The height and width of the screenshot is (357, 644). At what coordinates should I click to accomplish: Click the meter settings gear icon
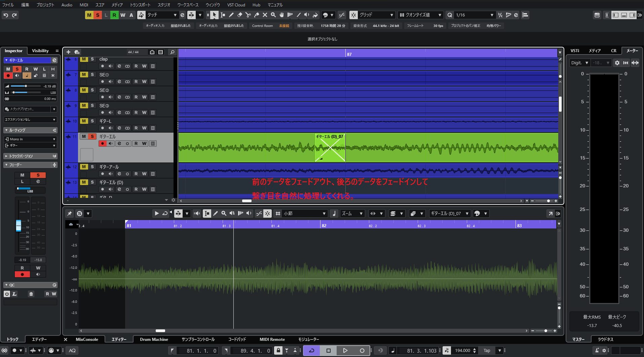[x=617, y=63]
